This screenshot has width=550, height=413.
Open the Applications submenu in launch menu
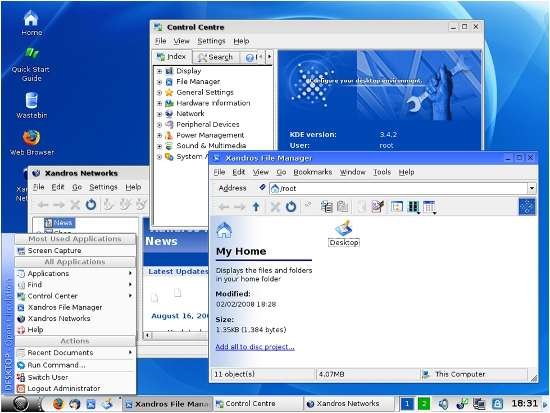click(x=75, y=273)
